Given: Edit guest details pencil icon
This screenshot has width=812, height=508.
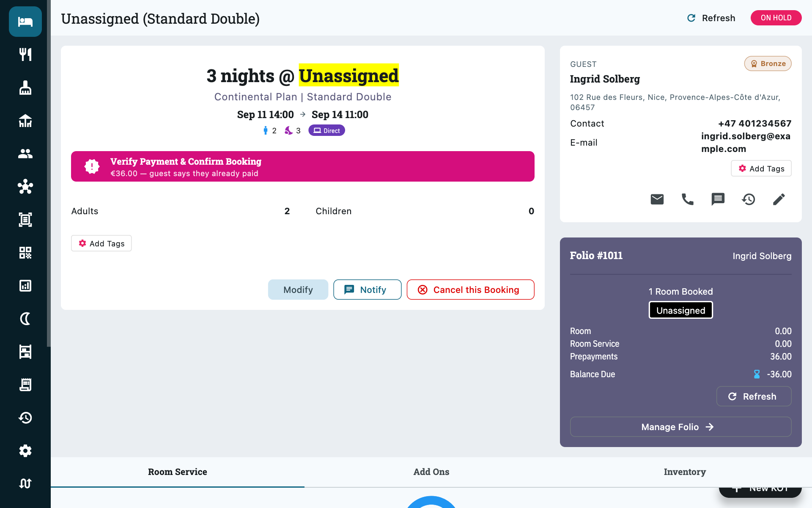Looking at the screenshot, I should pyautogui.click(x=779, y=199).
